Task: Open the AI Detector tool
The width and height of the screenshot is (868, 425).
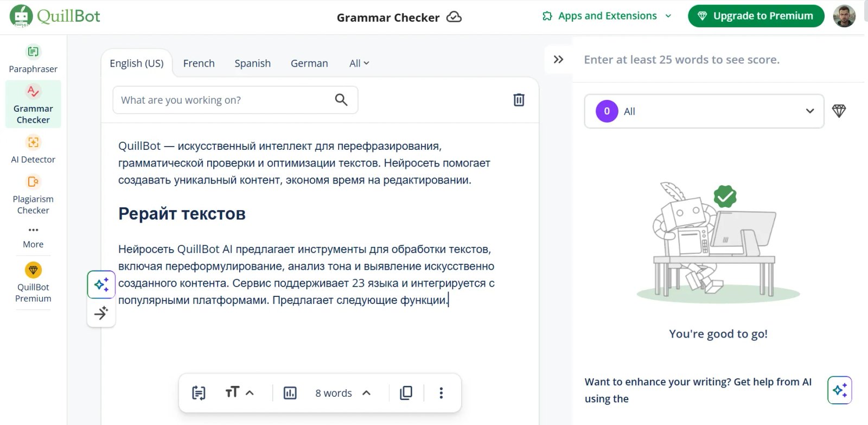Action: (33, 149)
